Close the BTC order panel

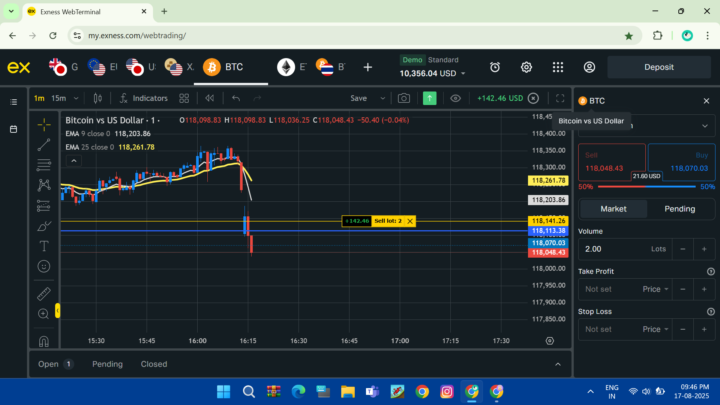click(706, 101)
